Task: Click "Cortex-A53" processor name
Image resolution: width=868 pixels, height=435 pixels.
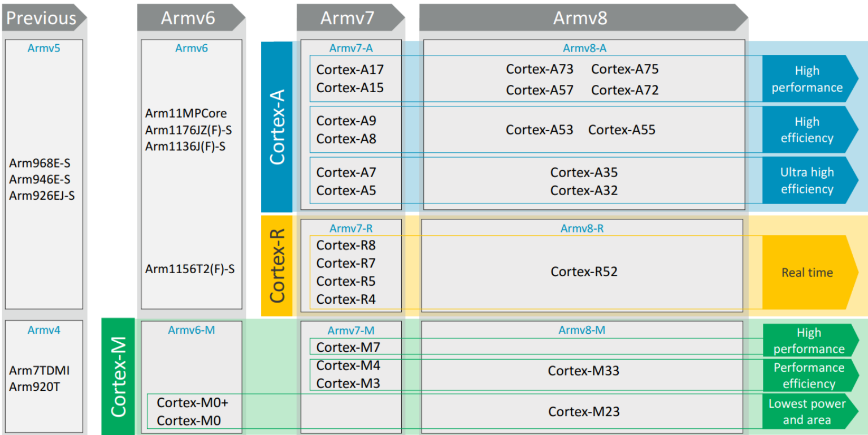Action: tap(540, 130)
